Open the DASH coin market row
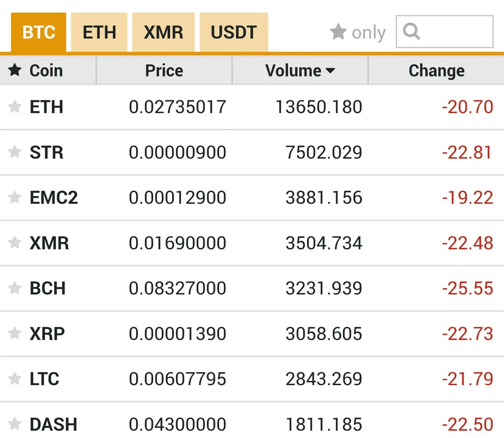 click(252, 421)
